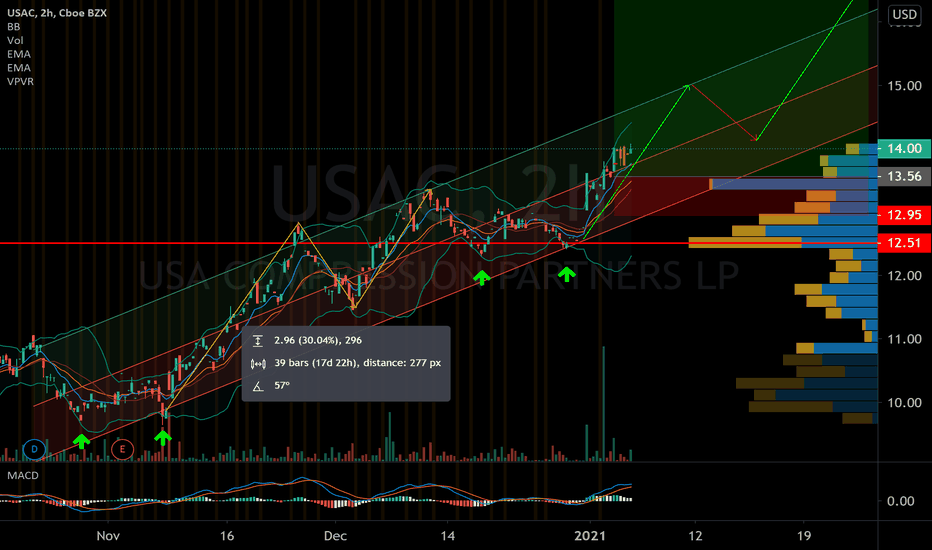932x550 pixels.
Task: Click the Nov date label on time axis
Action: (x=108, y=536)
